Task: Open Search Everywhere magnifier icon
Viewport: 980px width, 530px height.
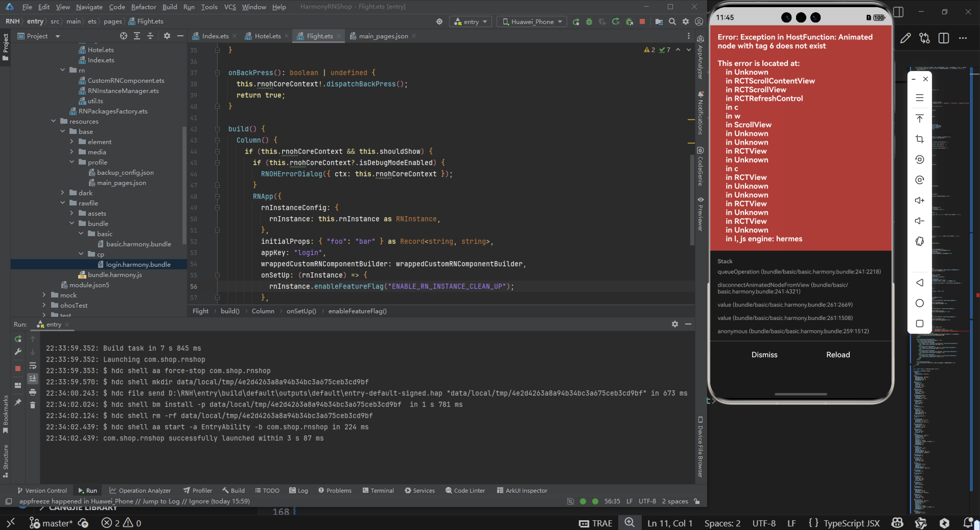Action: coord(672,22)
